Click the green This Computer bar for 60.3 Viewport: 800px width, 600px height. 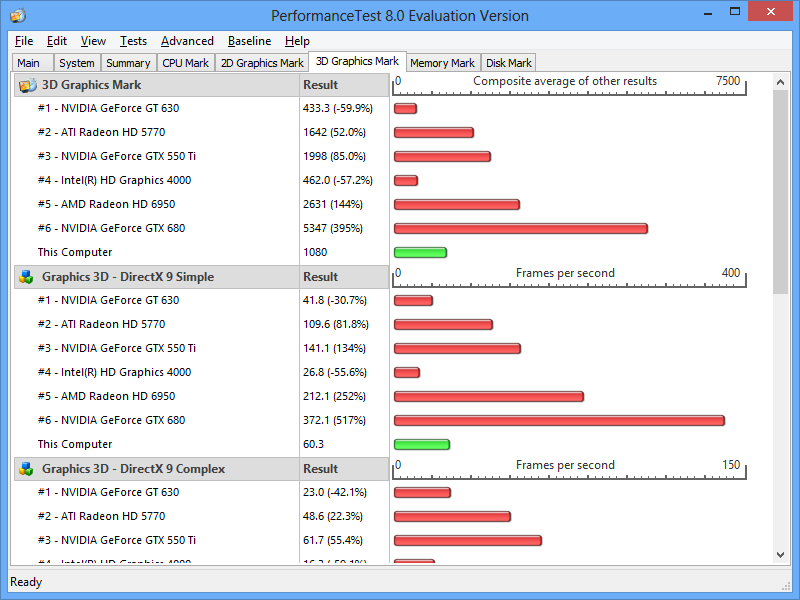click(x=422, y=444)
